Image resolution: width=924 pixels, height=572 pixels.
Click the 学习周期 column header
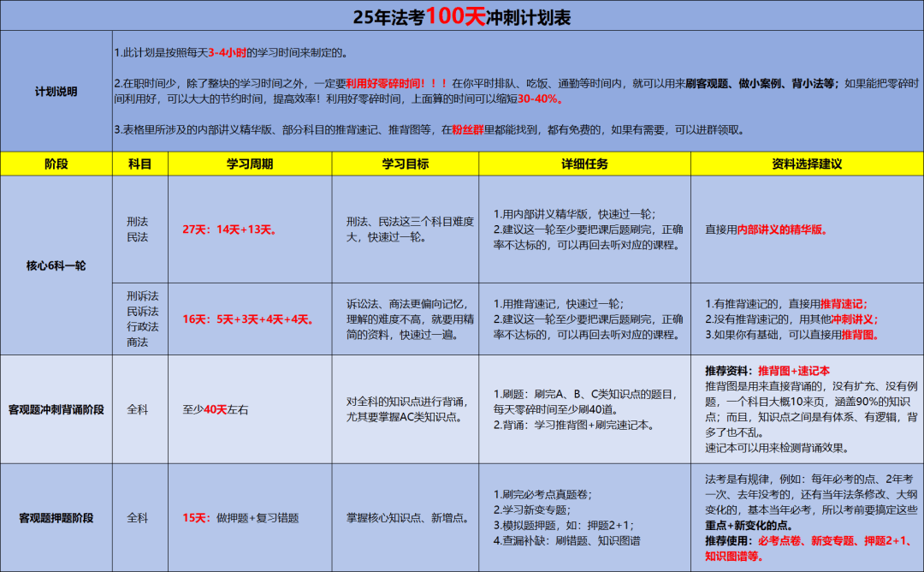250,164
